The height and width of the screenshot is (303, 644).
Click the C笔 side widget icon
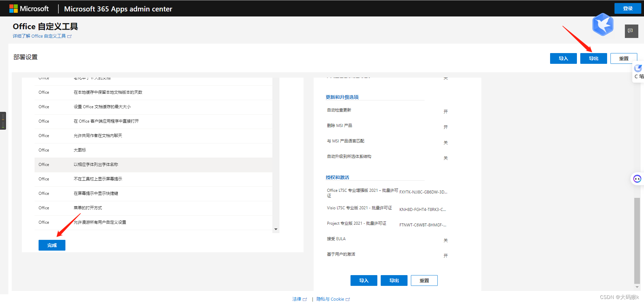[x=638, y=72]
